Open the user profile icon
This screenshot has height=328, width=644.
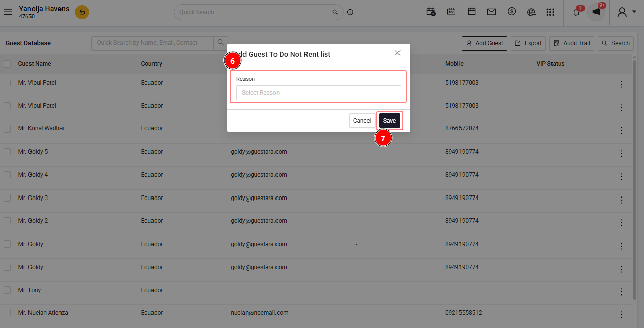[622, 12]
